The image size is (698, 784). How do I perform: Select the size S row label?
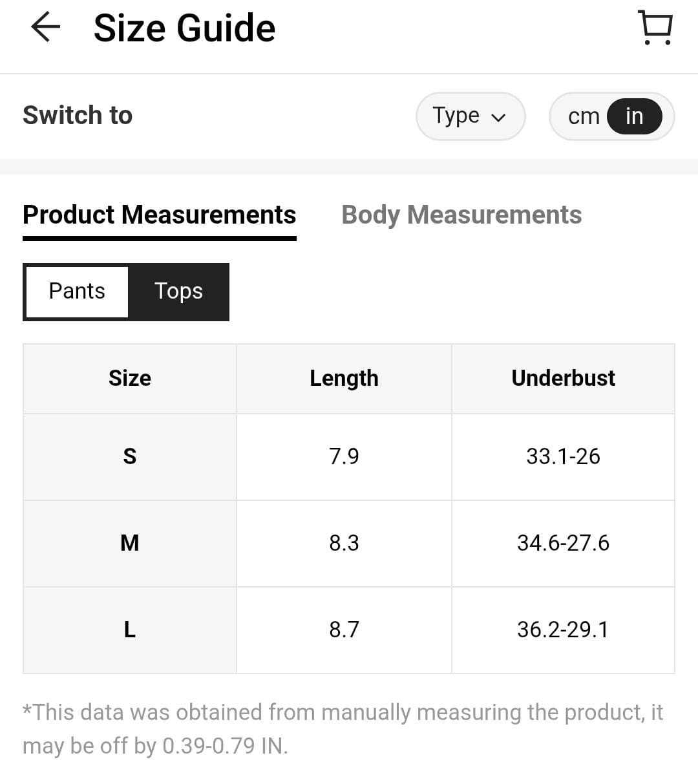click(x=130, y=456)
